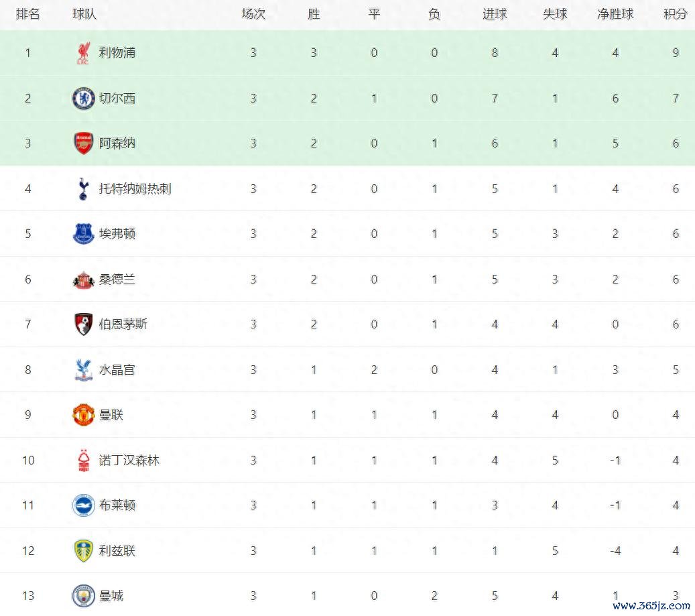
Task: Click the Manchester United crest
Action: tap(83, 415)
